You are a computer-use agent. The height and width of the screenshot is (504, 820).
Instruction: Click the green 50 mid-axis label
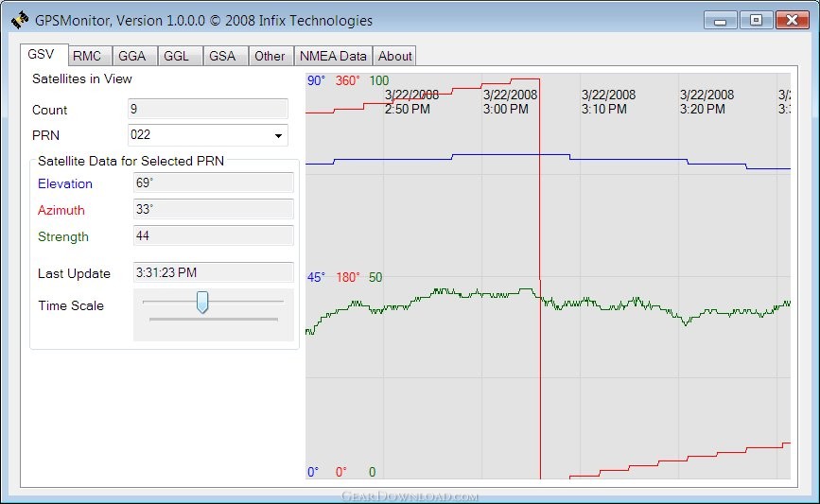coord(375,277)
